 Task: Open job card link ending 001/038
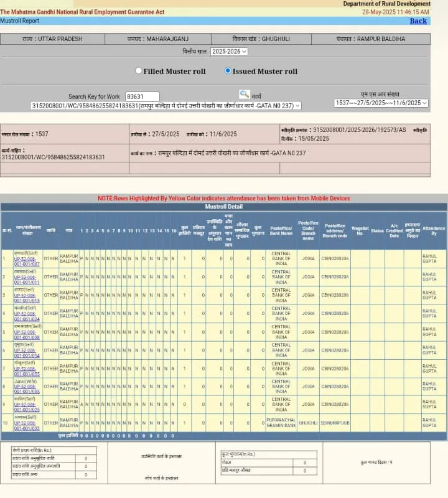[27, 335]
